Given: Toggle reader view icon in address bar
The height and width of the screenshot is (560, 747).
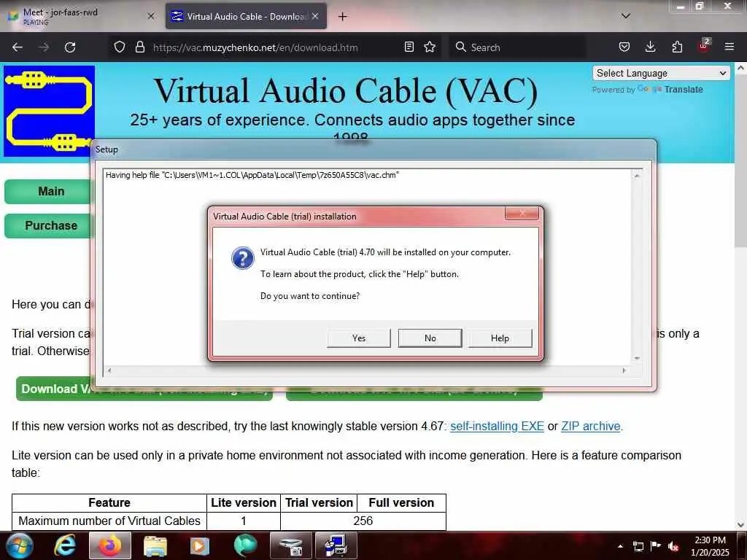Looking at the screenshot, I should point(409,47).
